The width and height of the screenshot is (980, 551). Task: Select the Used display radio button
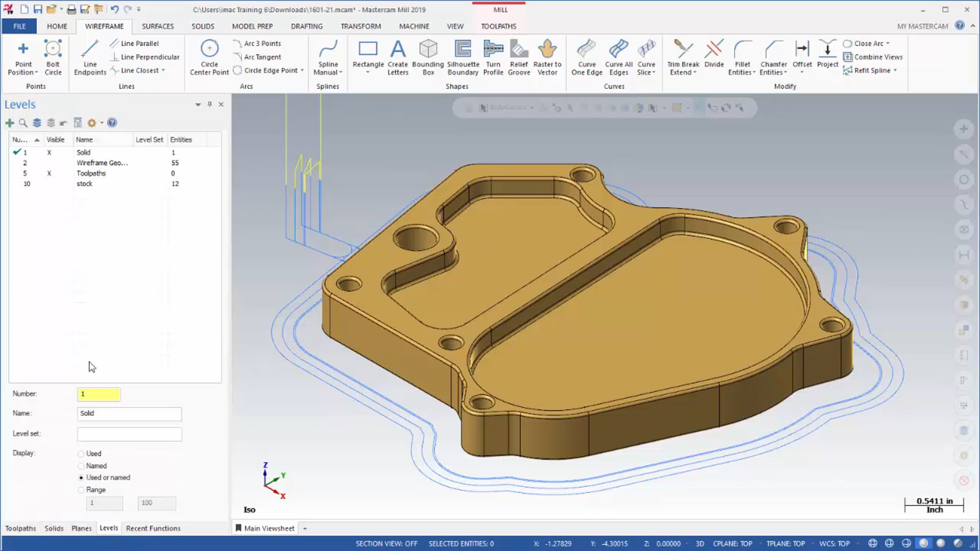coord(81,454)
